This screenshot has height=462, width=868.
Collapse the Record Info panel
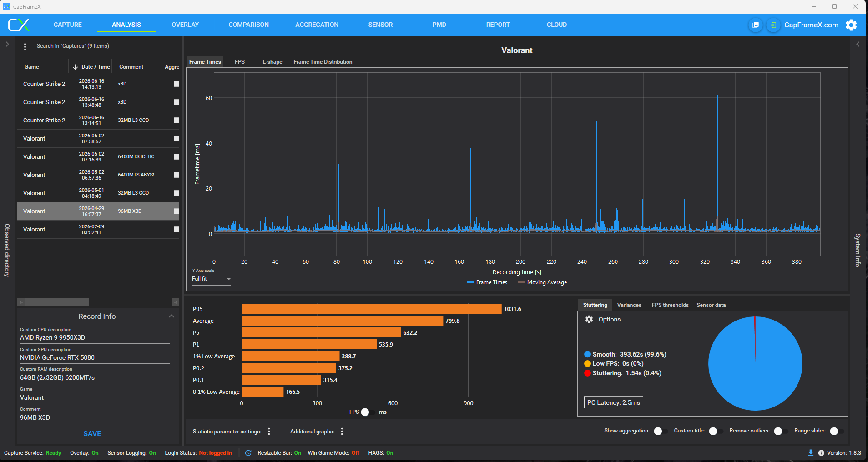(172, 316)
